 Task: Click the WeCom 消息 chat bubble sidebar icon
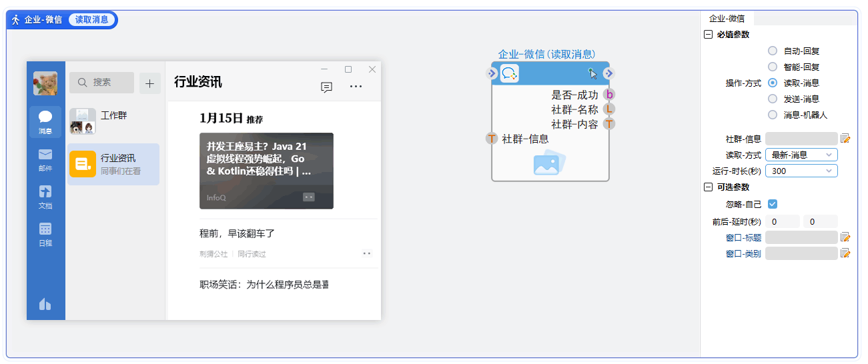(x=45, y=117)
